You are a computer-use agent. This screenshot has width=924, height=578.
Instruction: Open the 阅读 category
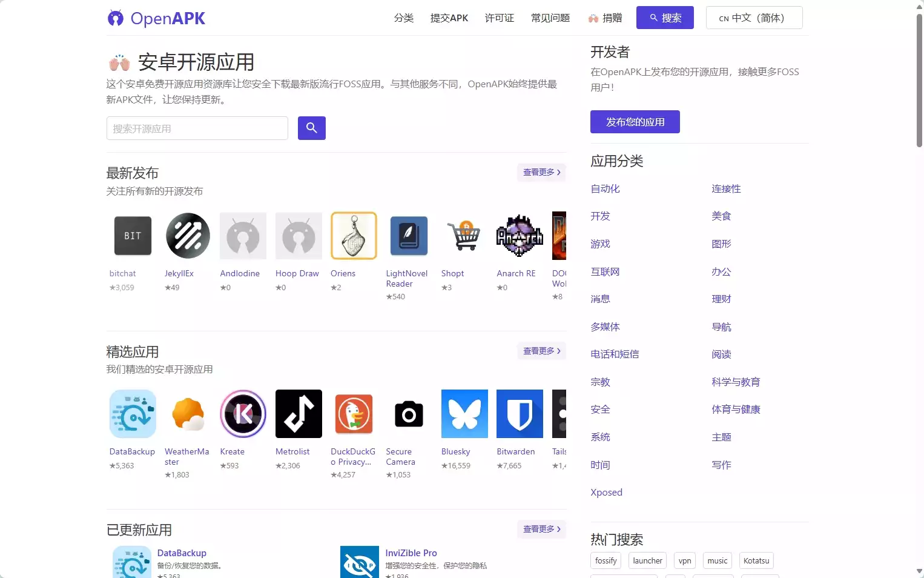coord(722,354)
